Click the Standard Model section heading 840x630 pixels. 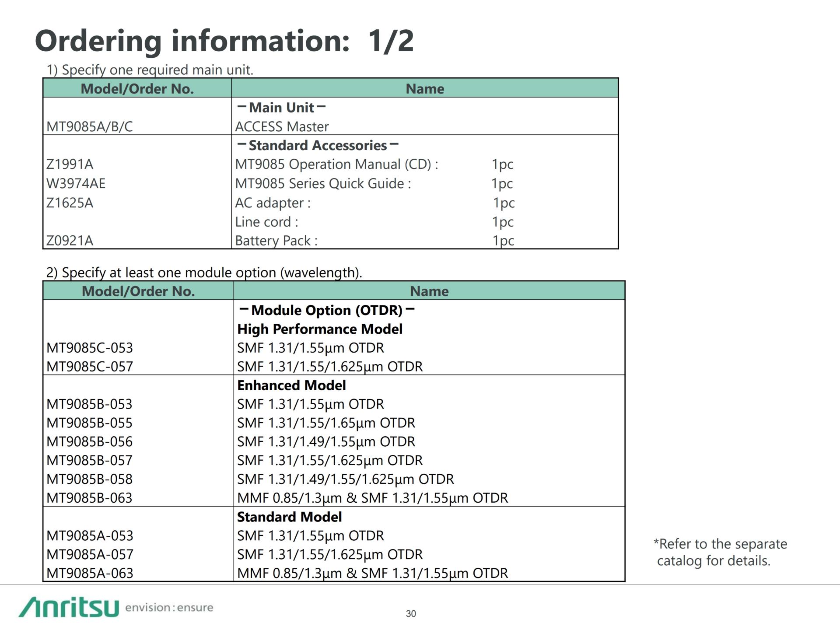pos(289,517)
